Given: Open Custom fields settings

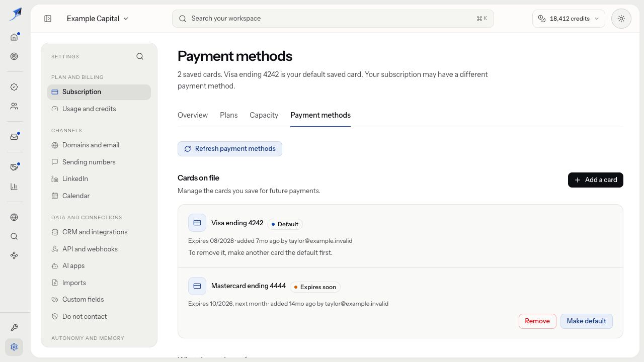Looking at the screenshot, I should [x=99, y=300].
